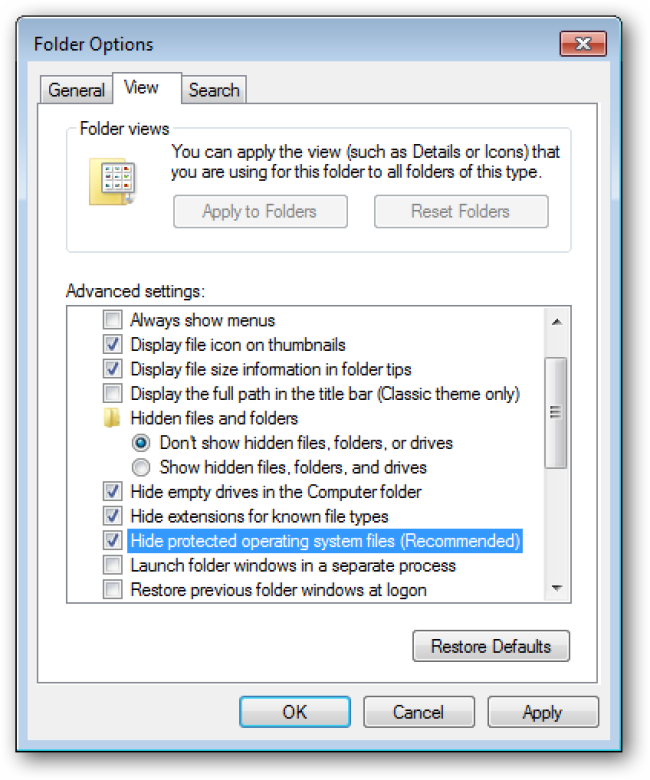Switch to the General tab
The width and height of the screenshot is (650, 780).
click(x=76, y=90)
